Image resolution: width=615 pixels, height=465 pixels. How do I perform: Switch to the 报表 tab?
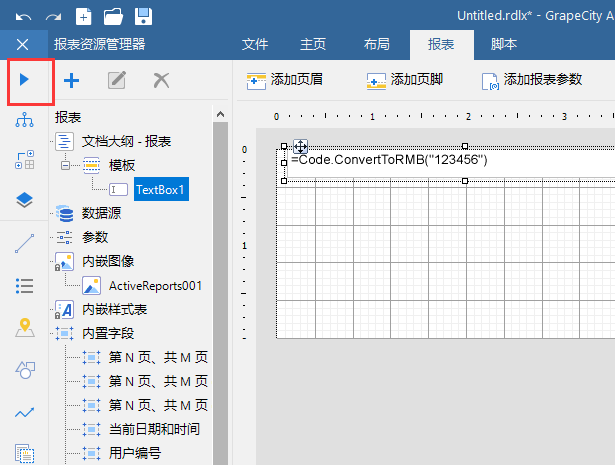click(x=441, y=44)
